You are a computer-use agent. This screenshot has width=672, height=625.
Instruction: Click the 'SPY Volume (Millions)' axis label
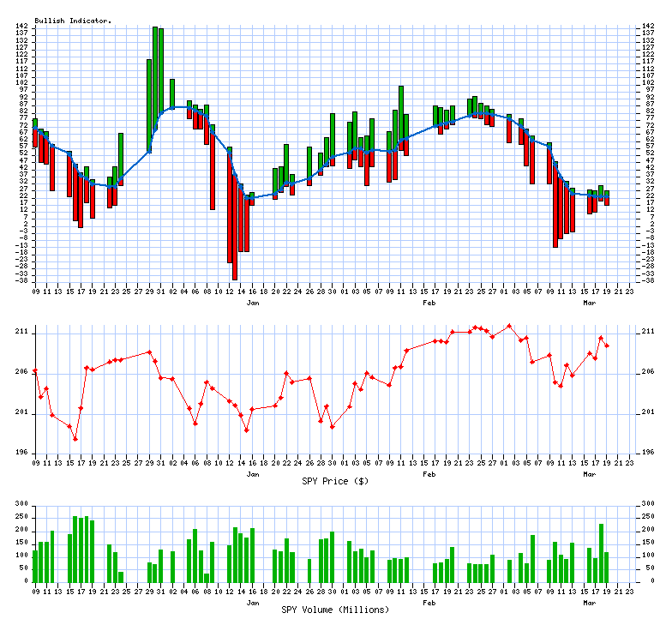[335, 610]
